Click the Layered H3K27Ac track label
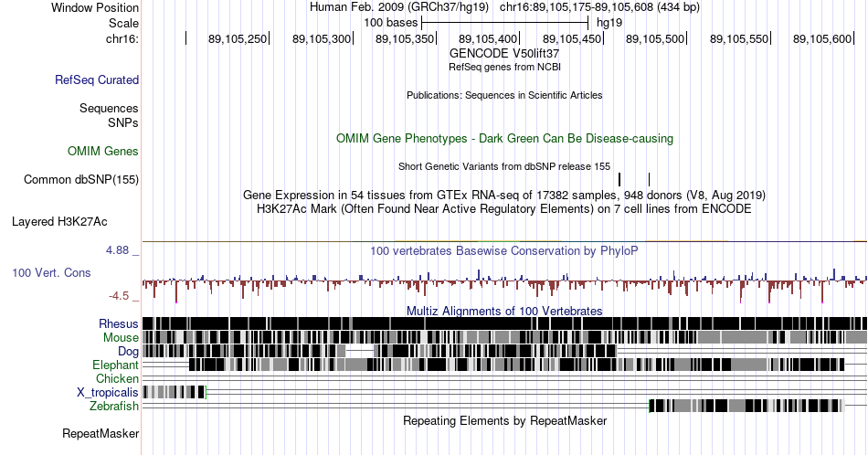Image resolution: width=868 pixels, height=455 pixels. [59, 221]
